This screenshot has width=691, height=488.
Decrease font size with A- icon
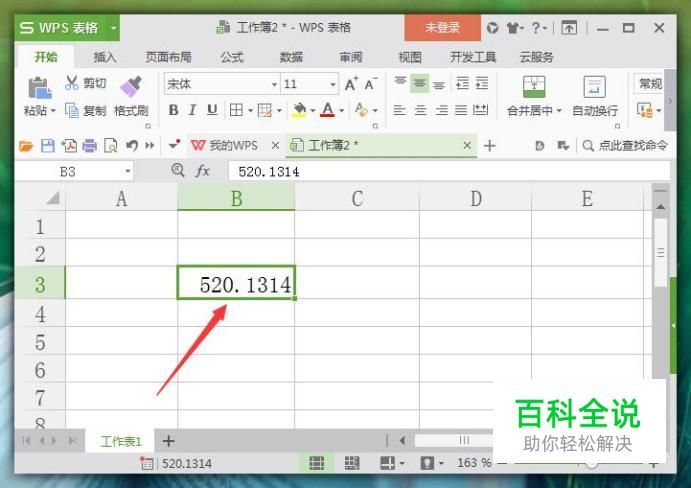(x=370, y=84)
